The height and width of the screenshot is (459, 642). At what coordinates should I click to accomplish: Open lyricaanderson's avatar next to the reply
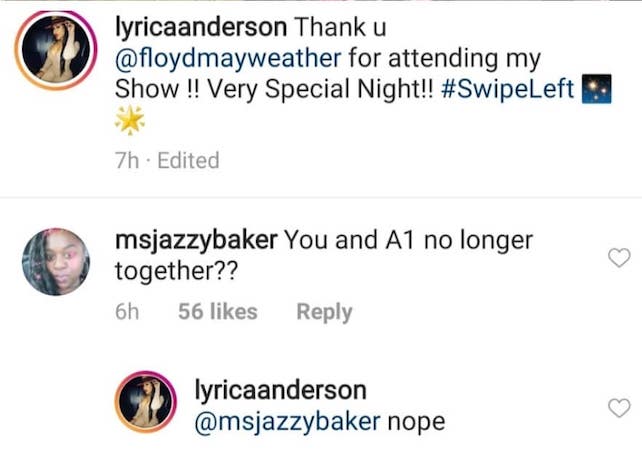tap(145, 402)
